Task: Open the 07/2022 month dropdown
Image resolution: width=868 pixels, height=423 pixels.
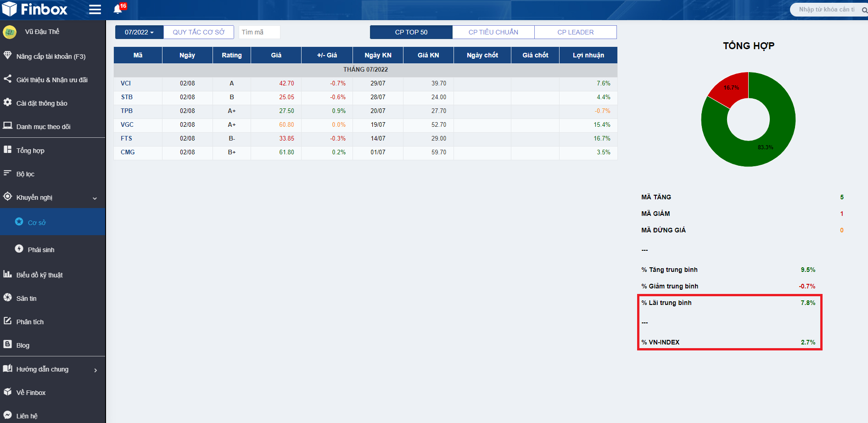Action: (x=139, y=32)
